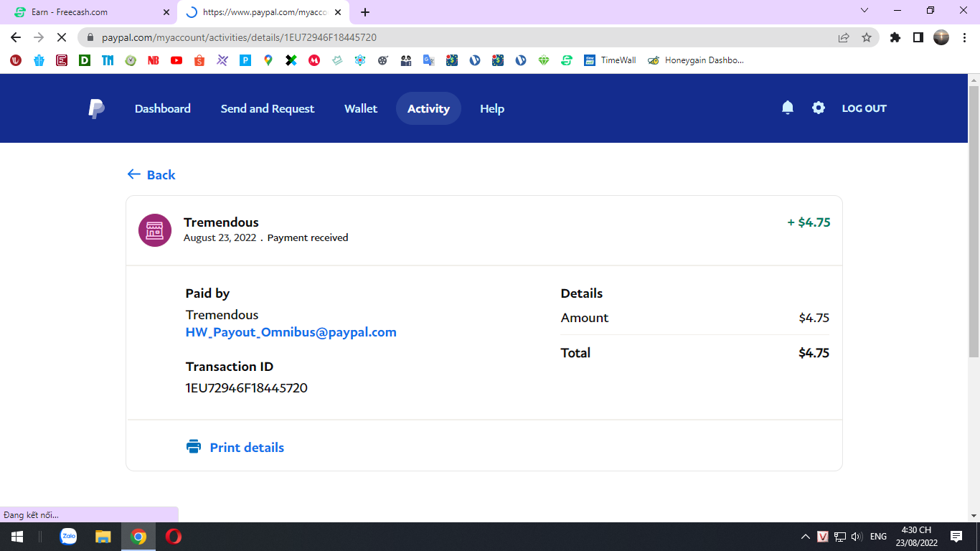The image size is (980, 551).
Task: Click the browser forward arrow
Action: (39, 37)
